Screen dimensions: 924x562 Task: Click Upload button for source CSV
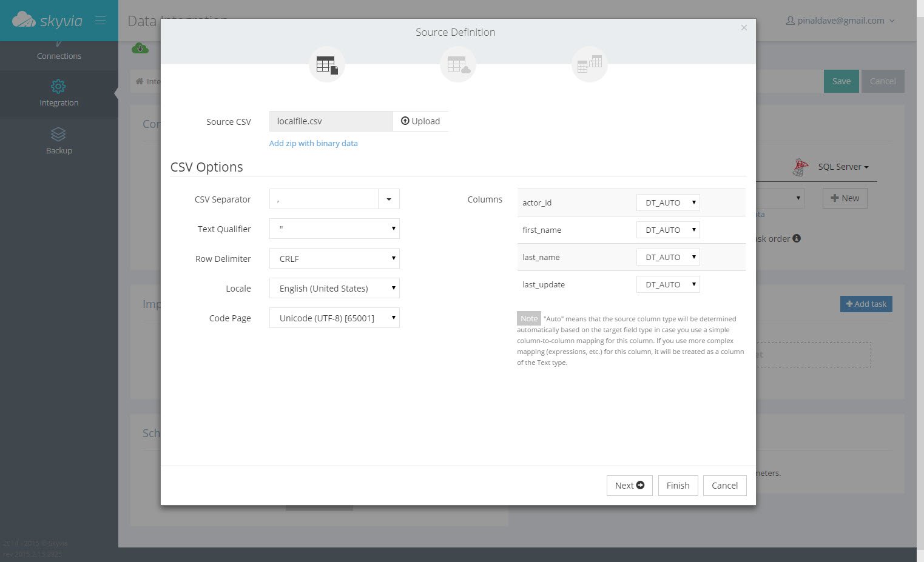(x=420, y=121)
